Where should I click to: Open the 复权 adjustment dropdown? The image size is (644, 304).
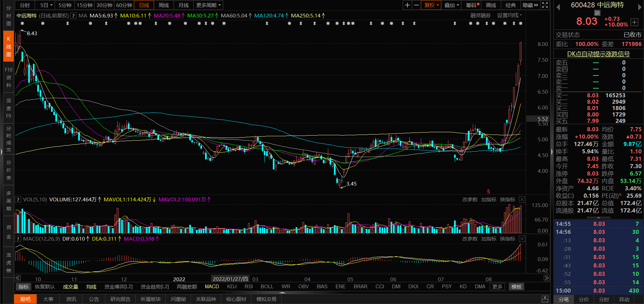point(431,5)
